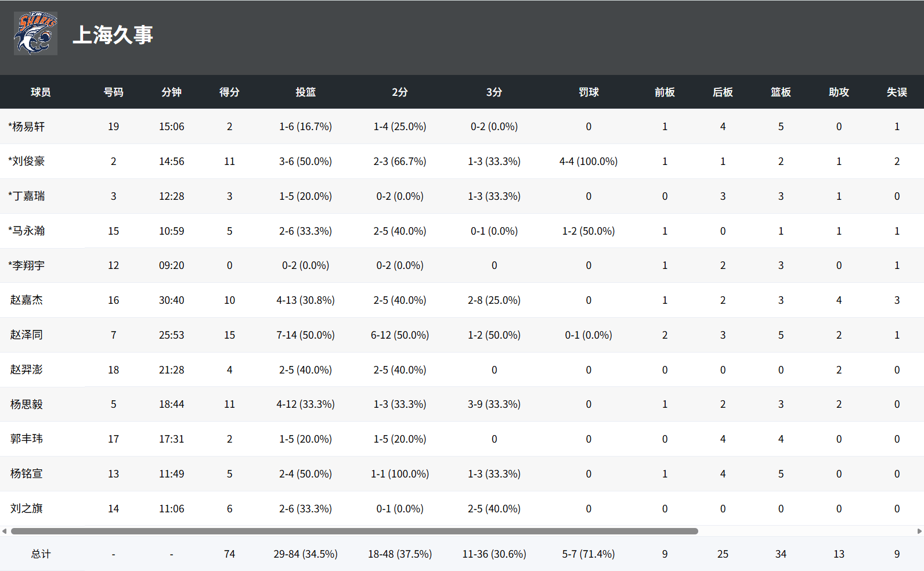Click the Shanghai Sharks team logo
This screenshot has width=924, height=571.
pos(35,34)
